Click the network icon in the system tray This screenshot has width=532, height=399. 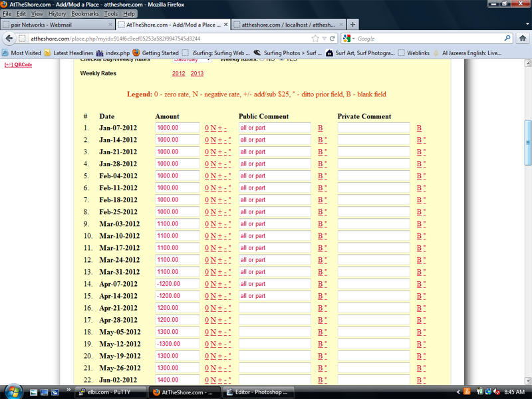coord(488,392)
